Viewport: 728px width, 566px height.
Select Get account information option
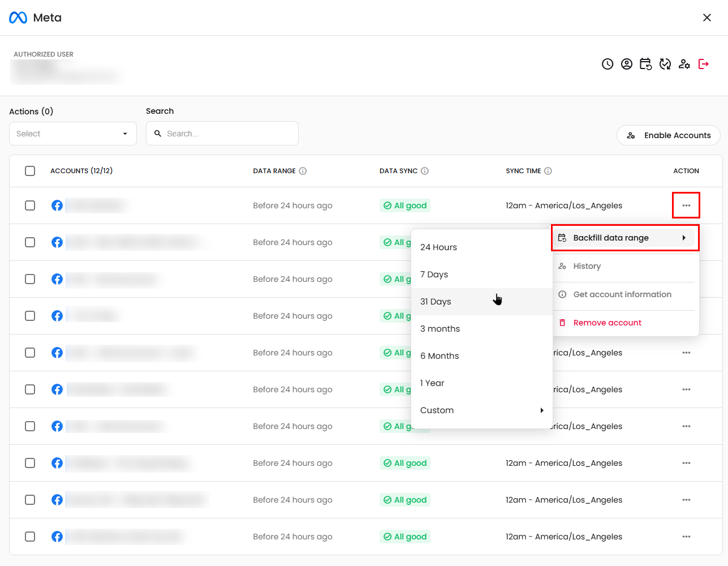click(x=622, y=294)
